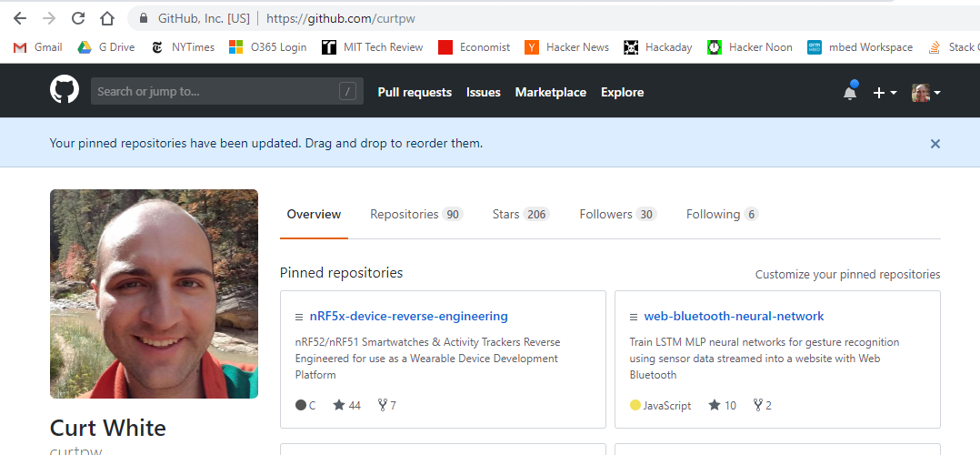Click Curt White's profile photo
Screen dimensions: 980x455
coord(154,294)
